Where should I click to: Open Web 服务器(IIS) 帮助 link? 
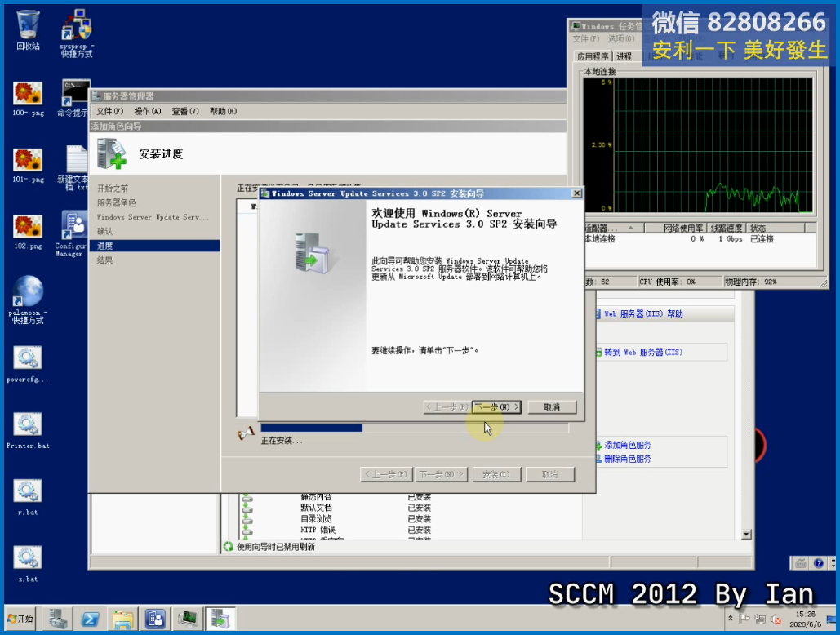[643, 313]
